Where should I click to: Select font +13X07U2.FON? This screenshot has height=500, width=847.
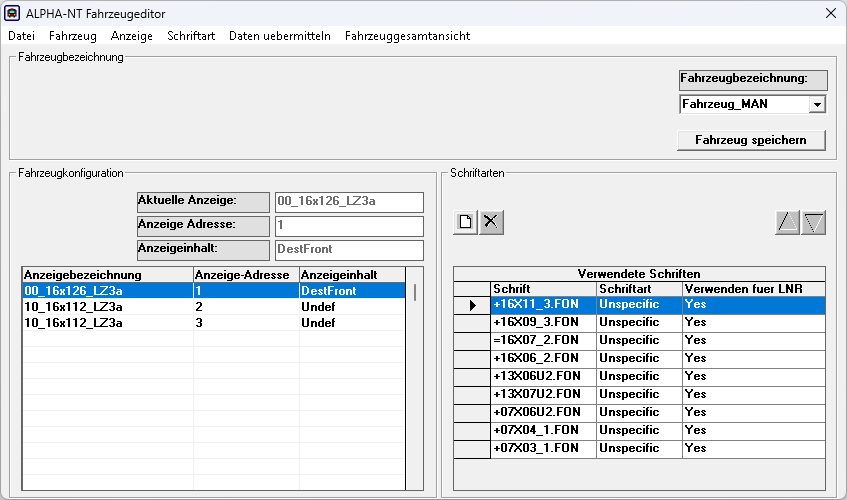point(543,394)
